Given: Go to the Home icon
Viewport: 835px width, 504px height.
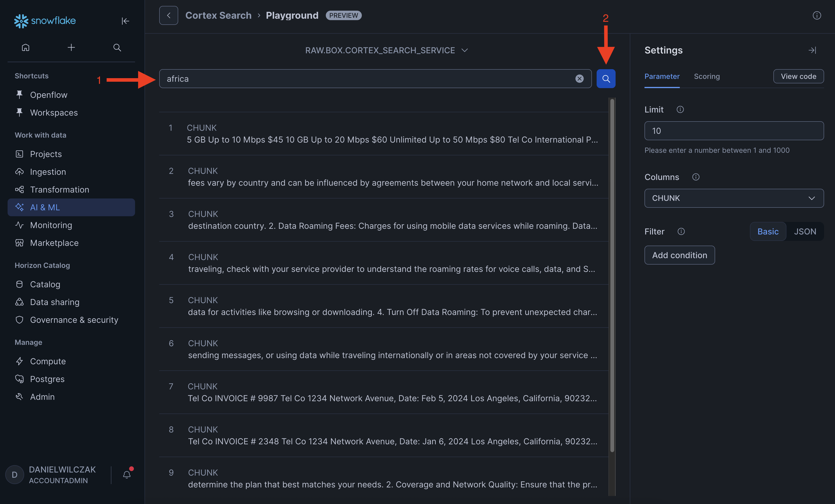Looking at the screenshot, I should point(25,47).
